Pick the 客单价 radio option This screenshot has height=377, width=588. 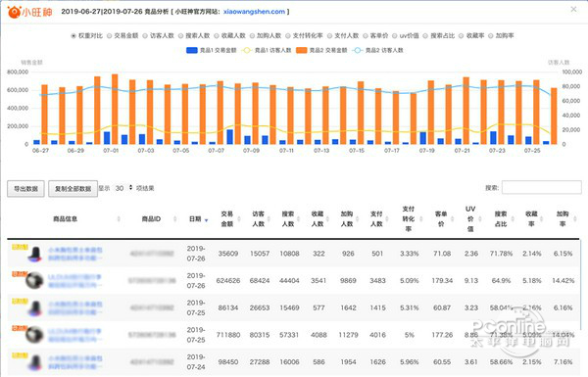coord(366,36)
